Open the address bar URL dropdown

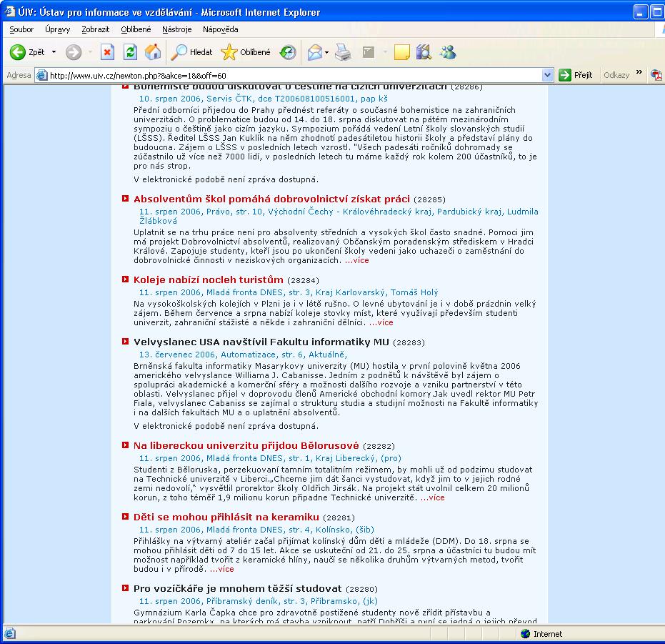pyautogui.click(x=548, y=75)
